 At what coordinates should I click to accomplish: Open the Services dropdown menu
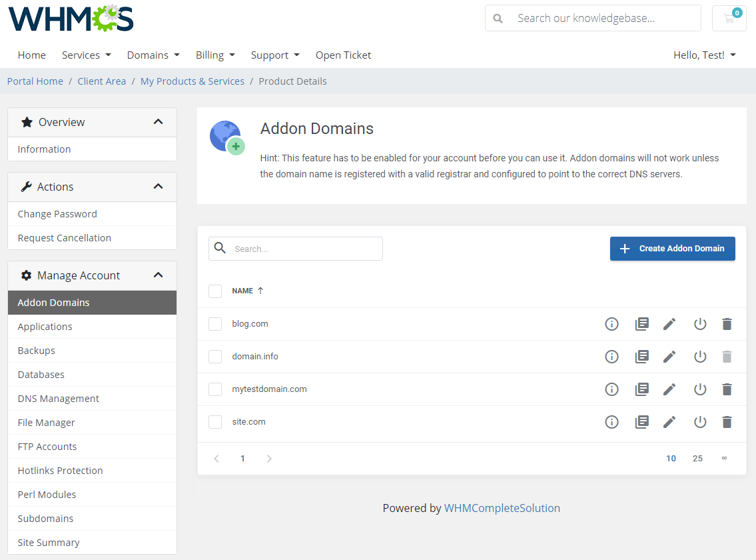coord(87,55)
